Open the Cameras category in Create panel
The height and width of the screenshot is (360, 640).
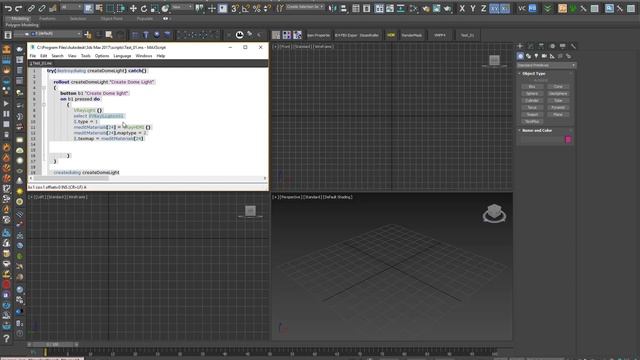click(544, 56)
